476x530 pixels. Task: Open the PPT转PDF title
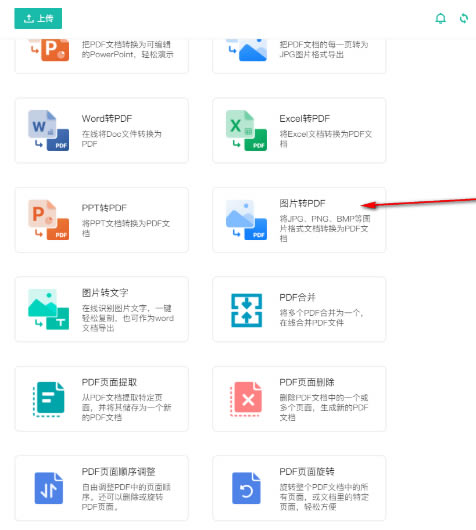[x=104, y=208]
